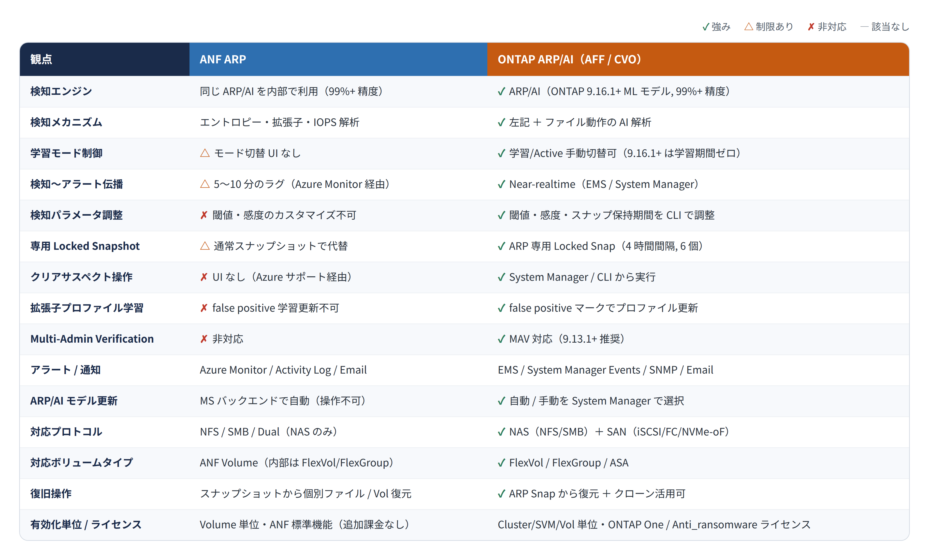Select the クリアサスペクト操作 row label
Viewport: 929px width, 560px height.
point(81,277)
